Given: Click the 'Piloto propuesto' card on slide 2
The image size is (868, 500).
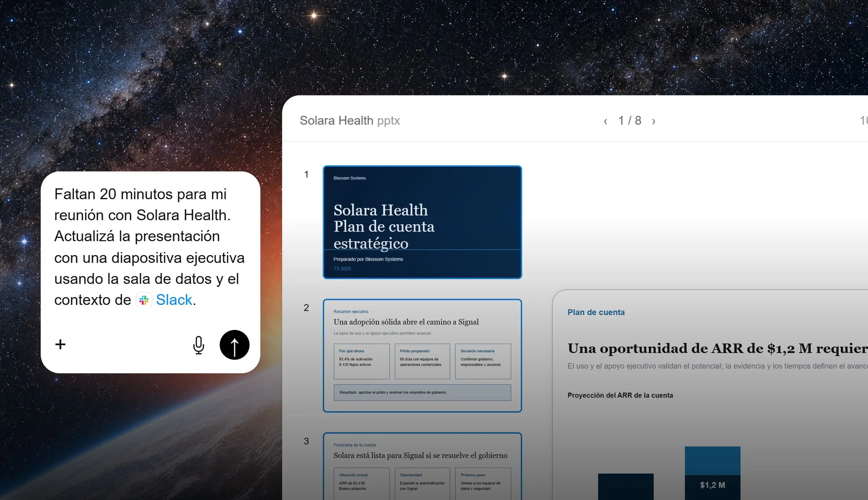Looking at the screenshot, I should tap(422, 361).
